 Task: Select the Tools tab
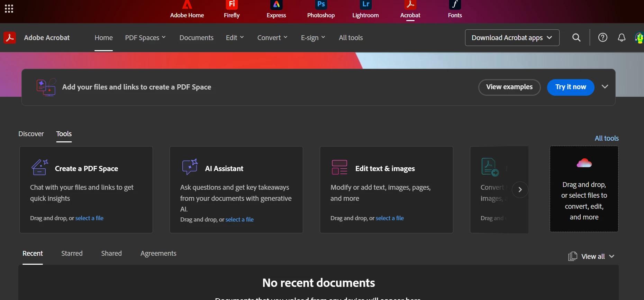(x=64, y=134)
